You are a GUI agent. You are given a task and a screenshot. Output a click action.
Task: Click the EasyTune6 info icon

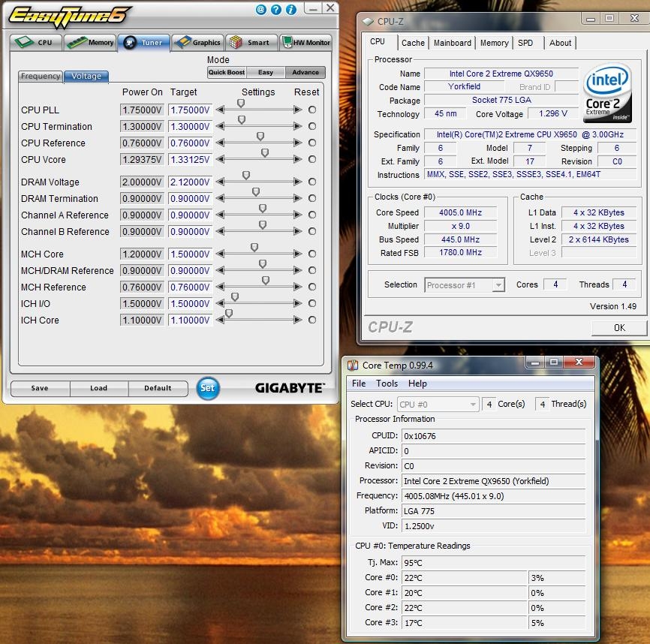click(x=291, y=10)
